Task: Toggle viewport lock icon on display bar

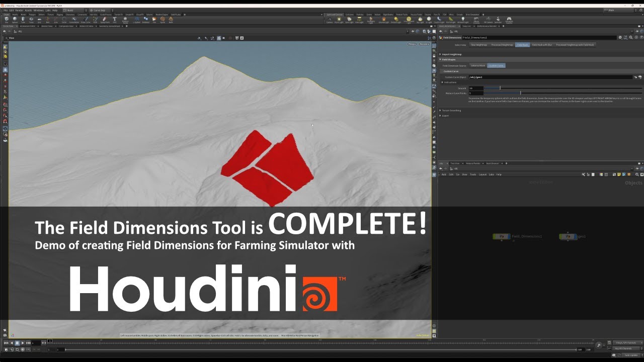Action: pos(434,56)
